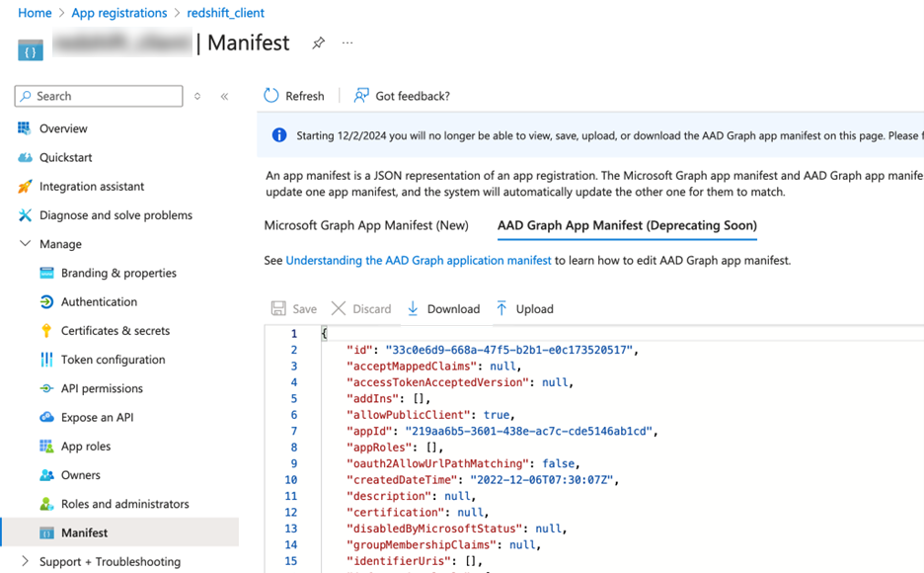Collapse the sidebar with double chevron

[x=224, y=97]
